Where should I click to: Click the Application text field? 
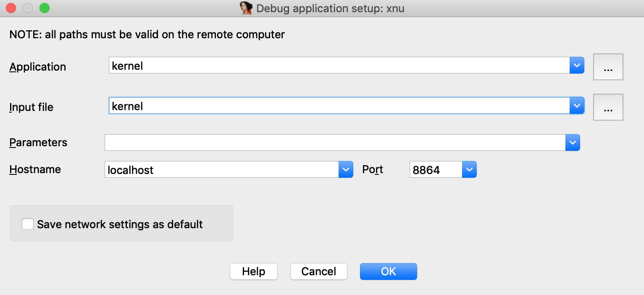[339, 66]
